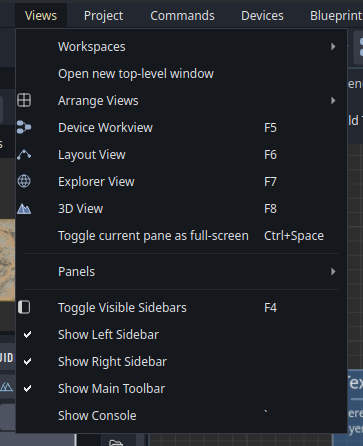The image size is (363, 446).
Task: Click the folder icon below the menu
Action: click(116, 443)
